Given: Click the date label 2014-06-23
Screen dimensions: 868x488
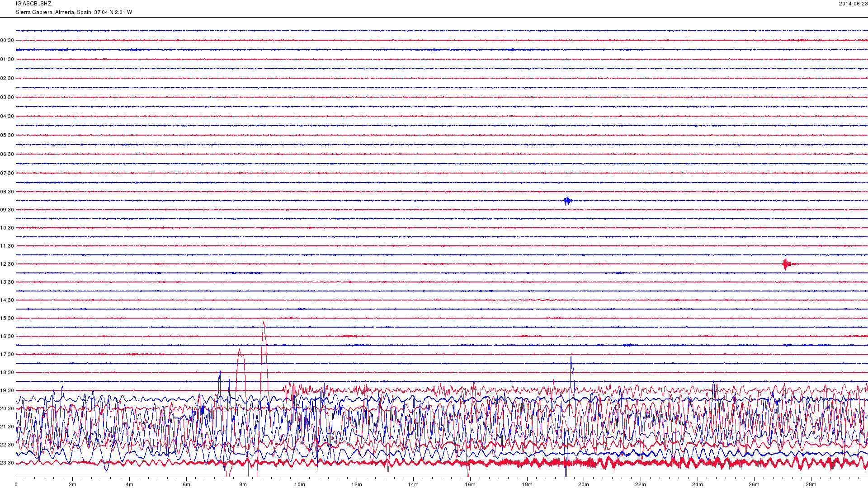Looking at the screenshot, I should pos(853,4).
